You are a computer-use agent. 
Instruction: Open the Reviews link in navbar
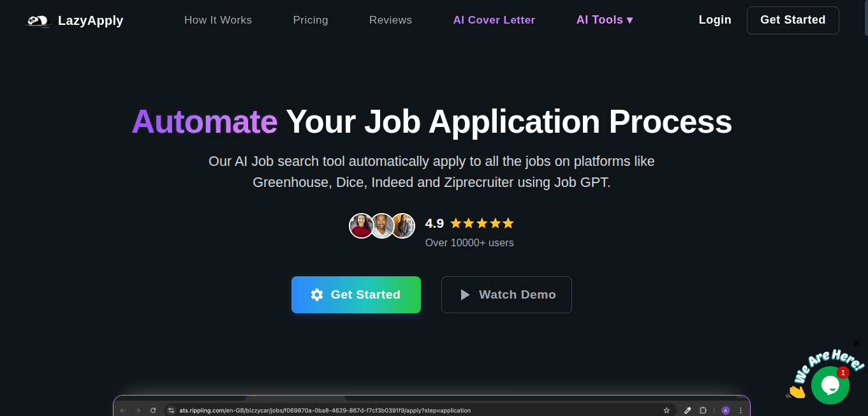pyautogui.click(x=390, y=20)
